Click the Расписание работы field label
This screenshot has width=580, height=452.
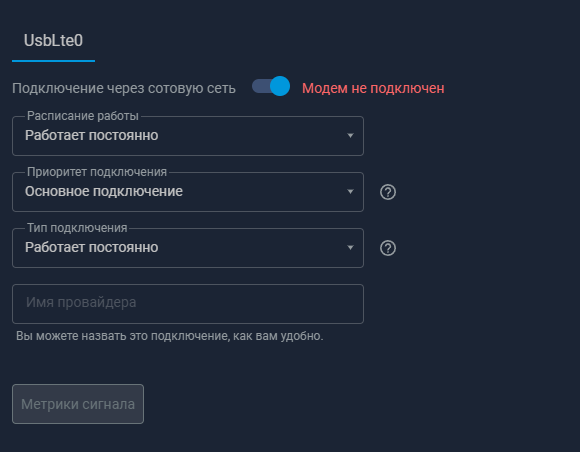[x=83, y=116]
